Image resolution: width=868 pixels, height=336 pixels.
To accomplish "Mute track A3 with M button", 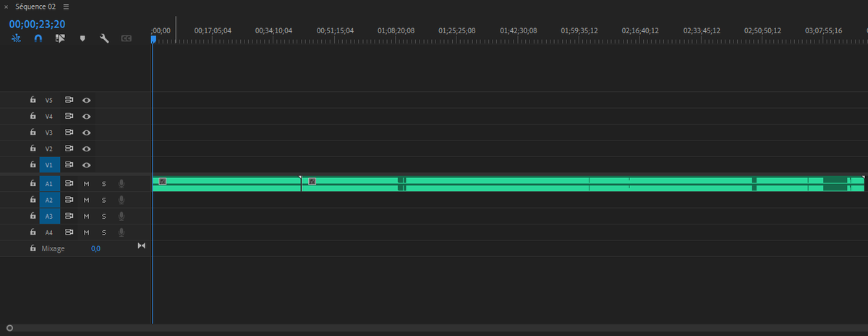I will coord(86,216).
